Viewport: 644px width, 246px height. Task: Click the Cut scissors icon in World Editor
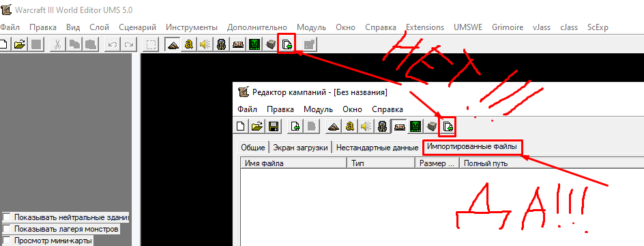(57, 44)
